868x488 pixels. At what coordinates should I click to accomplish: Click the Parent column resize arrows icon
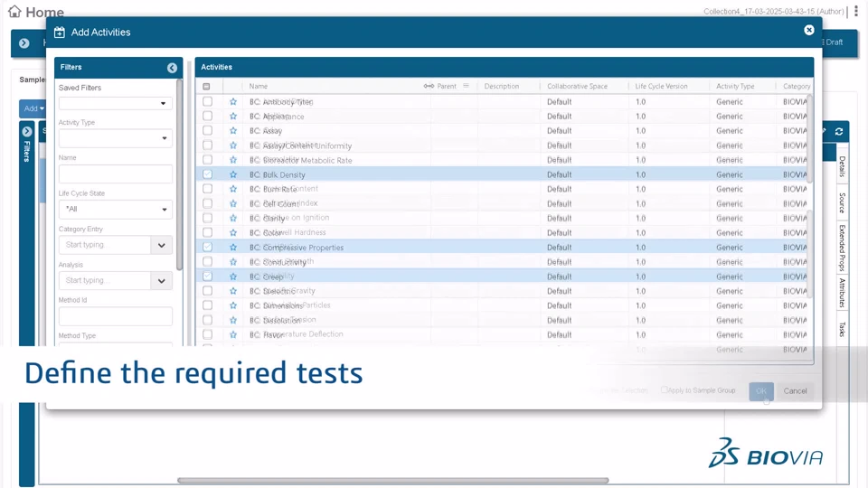point(429,86)
